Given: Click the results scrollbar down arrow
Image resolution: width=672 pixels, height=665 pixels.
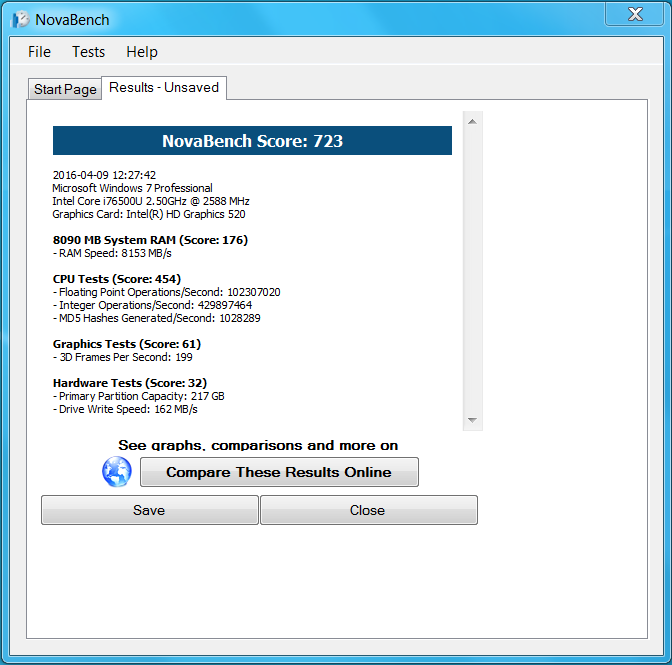Looking at the screenshot, I should tap(473, 420).
